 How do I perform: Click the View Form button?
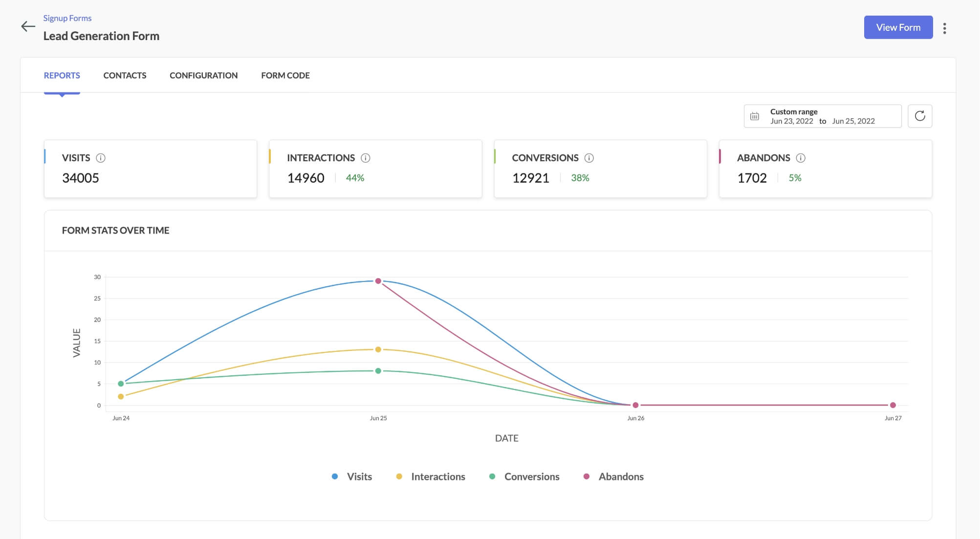click(x=898, y=27)
